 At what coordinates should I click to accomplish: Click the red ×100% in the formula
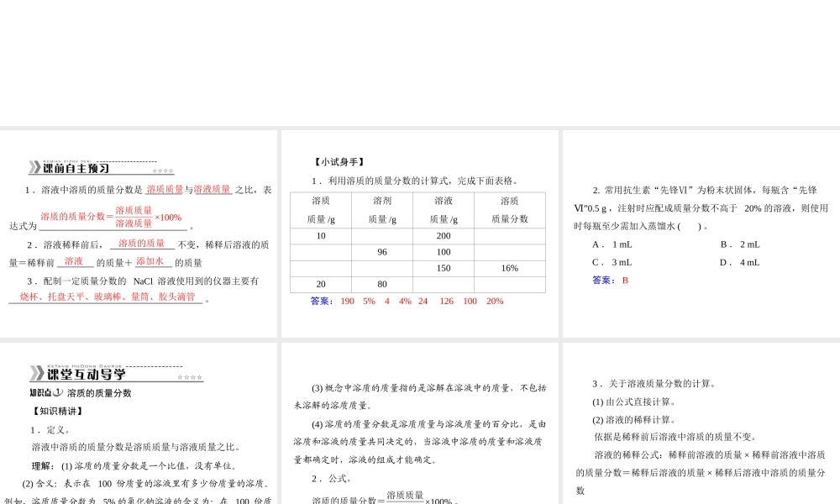point(168,218)
